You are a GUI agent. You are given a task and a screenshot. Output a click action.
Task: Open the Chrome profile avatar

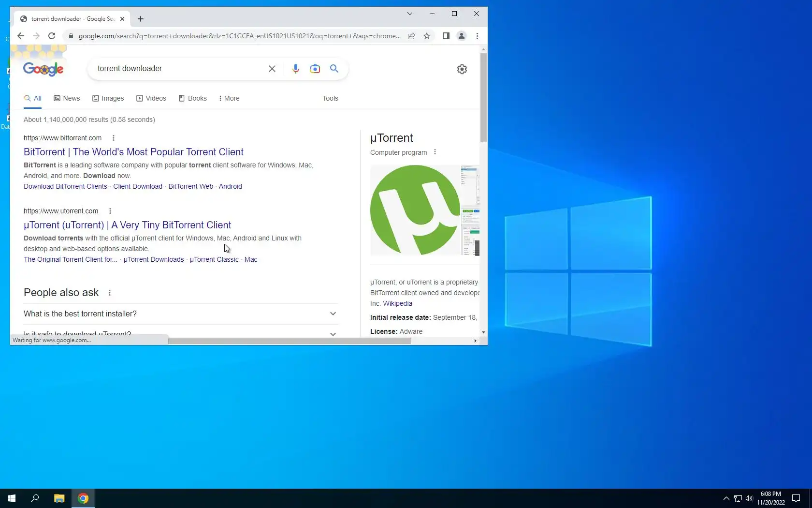462,36
